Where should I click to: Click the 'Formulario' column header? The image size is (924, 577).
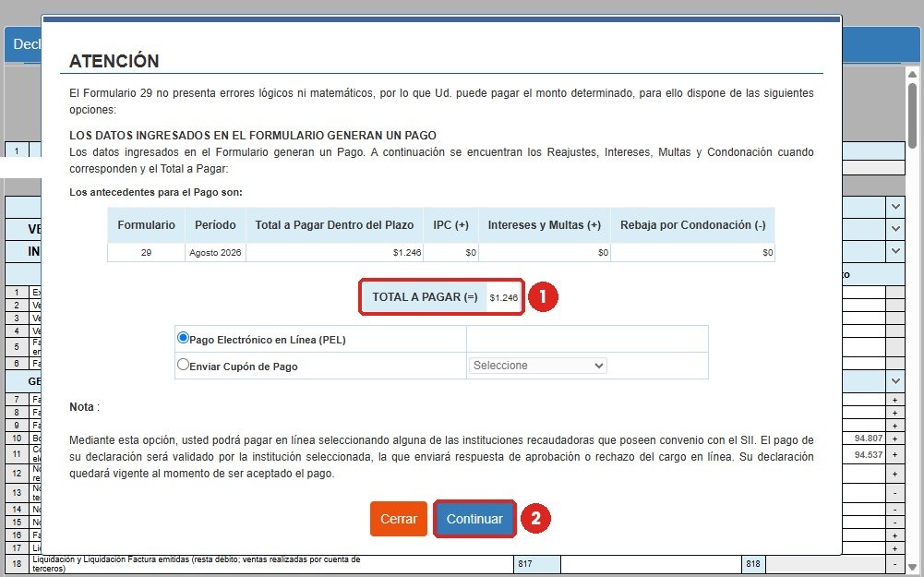click(146, 225)
